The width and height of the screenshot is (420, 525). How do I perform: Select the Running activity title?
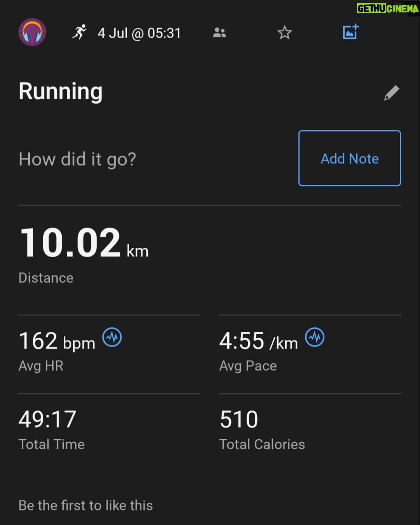click(61, 91)
